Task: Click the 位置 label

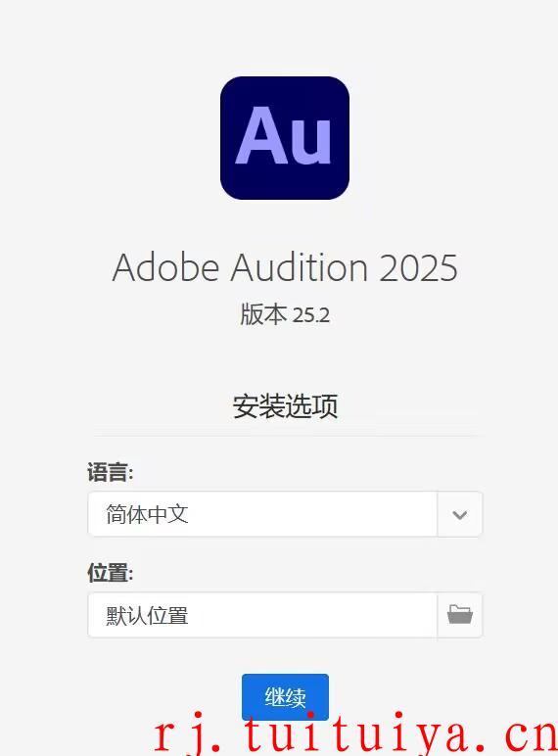Action: (x=111, y=573)
